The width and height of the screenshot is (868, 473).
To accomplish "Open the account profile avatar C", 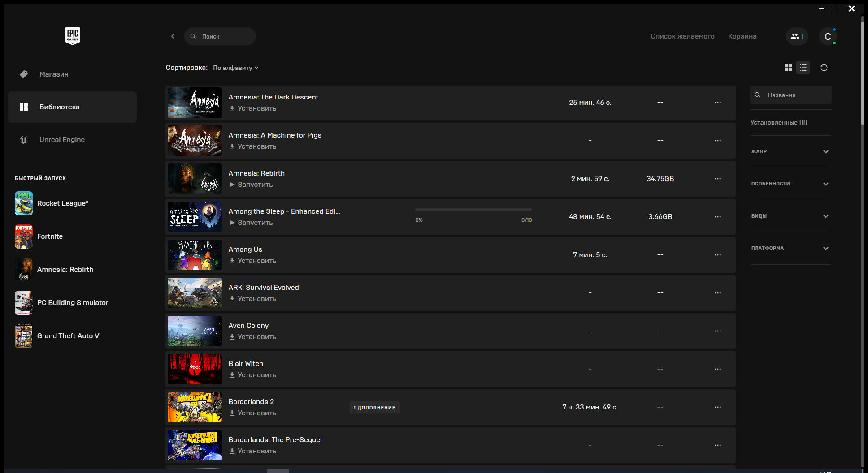I will 828,36.
